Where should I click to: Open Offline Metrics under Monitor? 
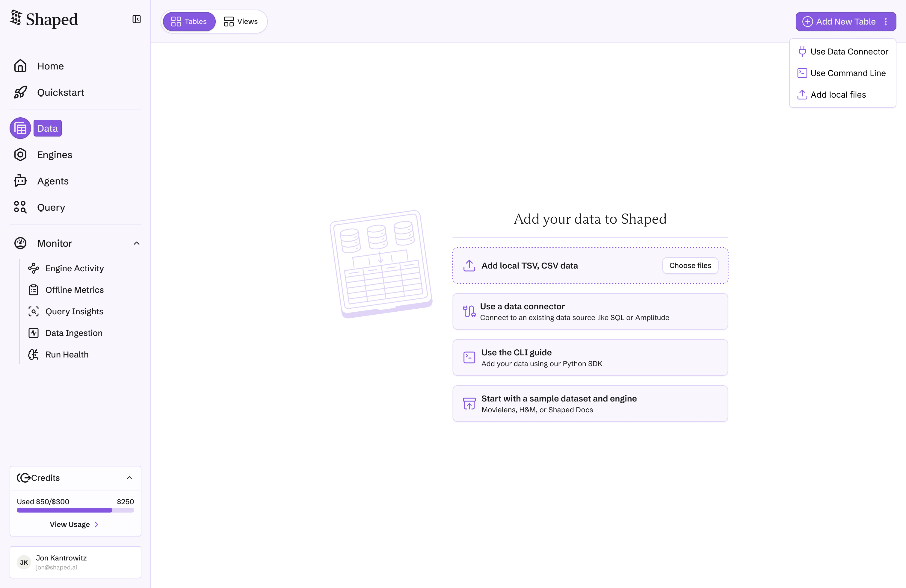tap(75, 290)
